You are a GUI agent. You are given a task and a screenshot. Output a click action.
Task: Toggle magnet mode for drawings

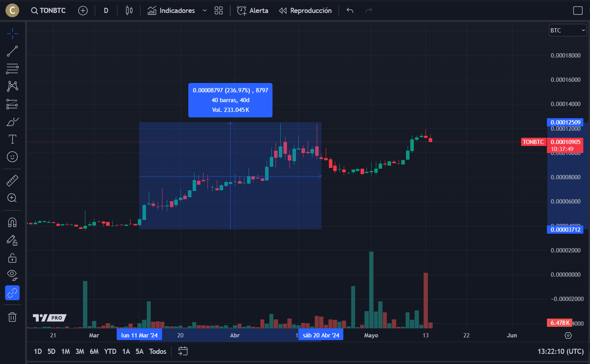click(x=13, y=223)
